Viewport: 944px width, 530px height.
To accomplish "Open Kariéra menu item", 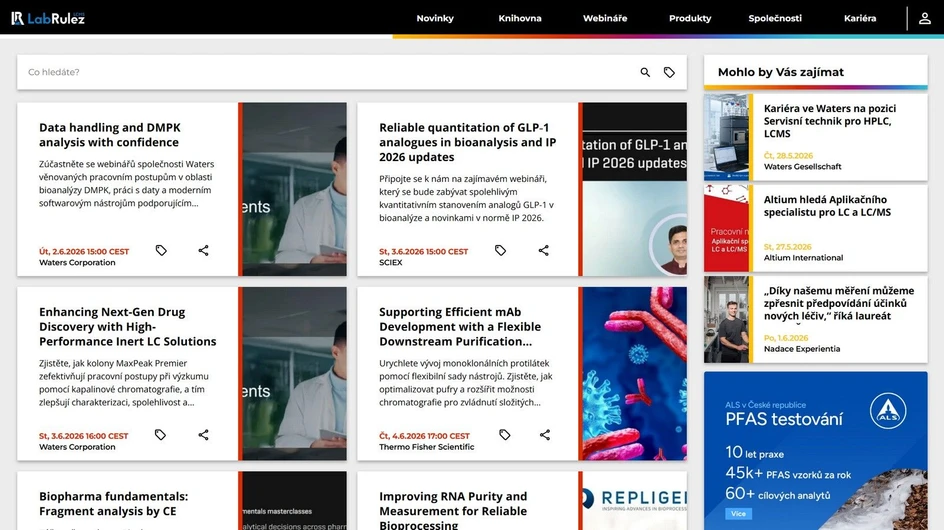I will pyautogui.click(x=860, y=18).
